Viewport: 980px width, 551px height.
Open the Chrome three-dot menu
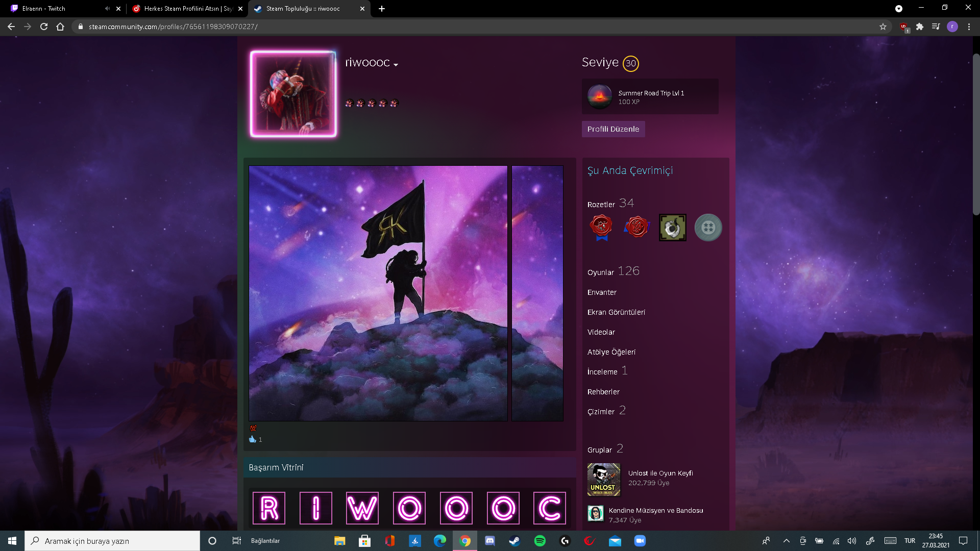pyautogui.click(x=969, y=27)
